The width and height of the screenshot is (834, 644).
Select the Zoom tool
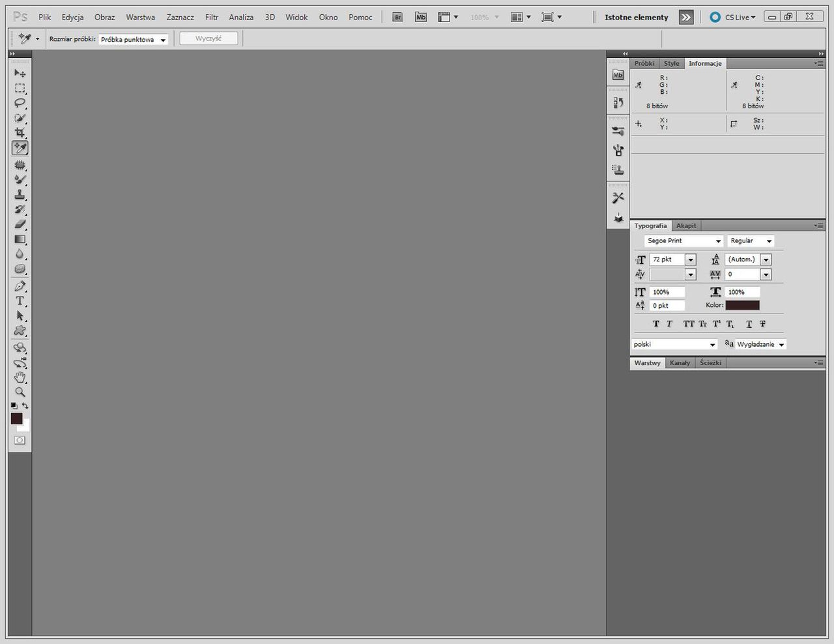(20, 392)
